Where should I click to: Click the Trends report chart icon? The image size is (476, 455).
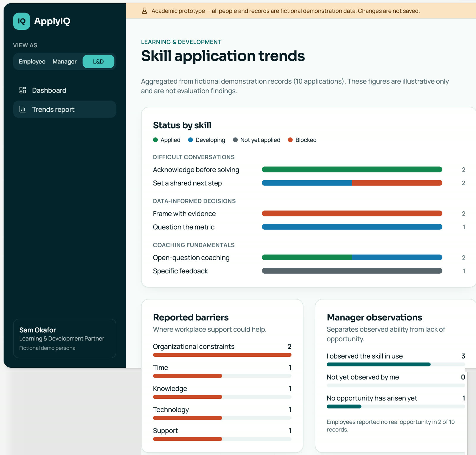click(x=23, y=109)
